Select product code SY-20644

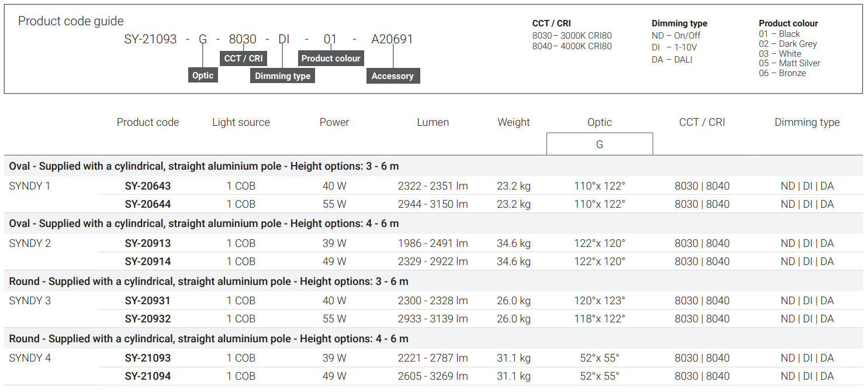point(148,204)
